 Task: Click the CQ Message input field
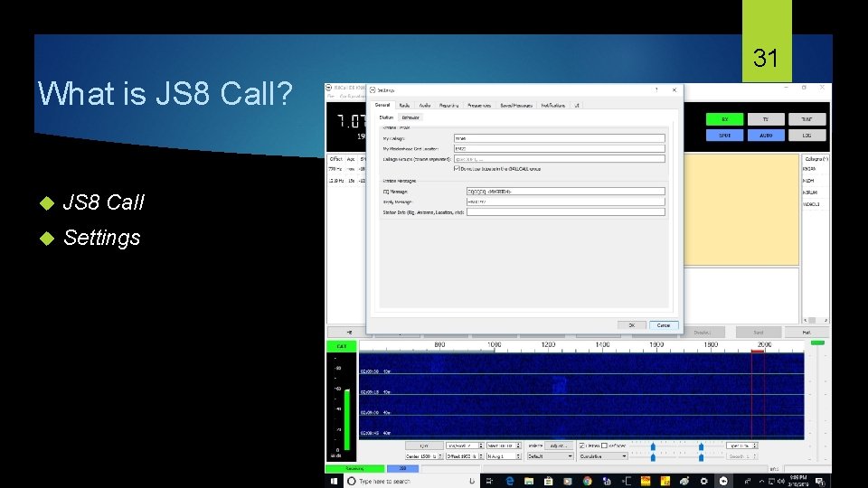click(565, 192)
